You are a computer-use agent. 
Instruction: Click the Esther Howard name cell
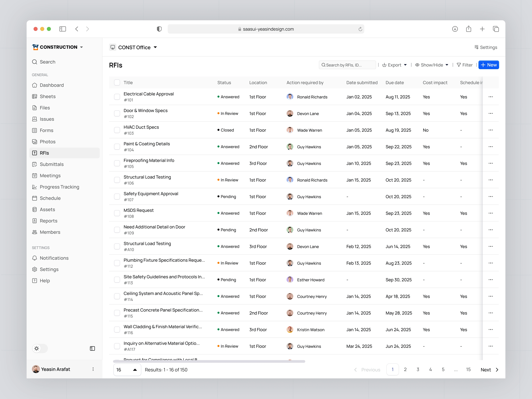point(311,280)
